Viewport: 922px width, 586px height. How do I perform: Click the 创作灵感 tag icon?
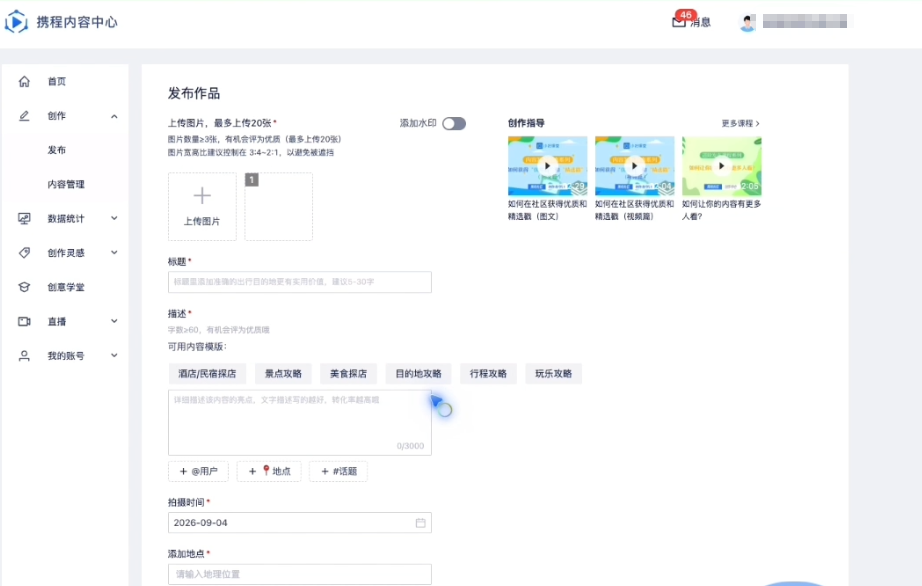tap(24, 253)
